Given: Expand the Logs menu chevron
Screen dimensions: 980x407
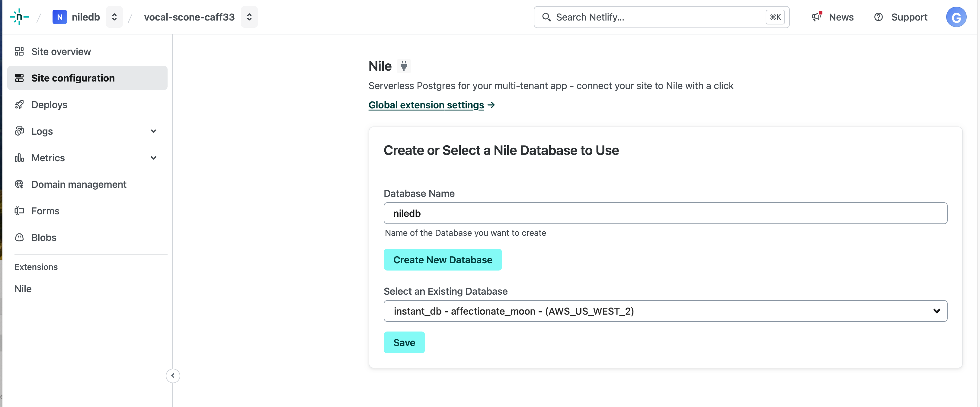Looking at the screenshot, I should pyautogui.click(x=153, y=131).
